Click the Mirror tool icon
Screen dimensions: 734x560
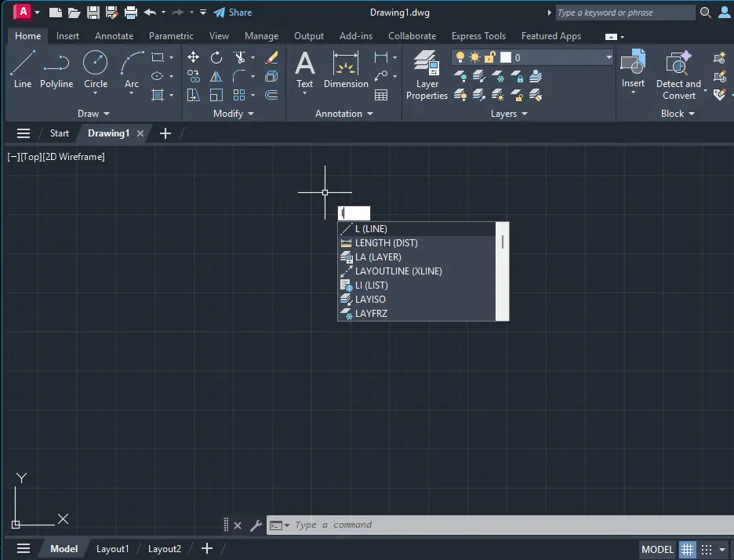point(216,76)
